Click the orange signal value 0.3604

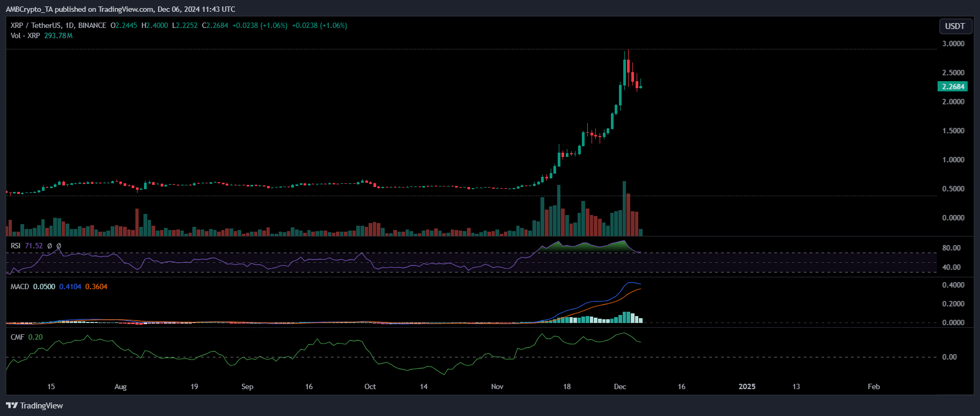coord(96,286)
